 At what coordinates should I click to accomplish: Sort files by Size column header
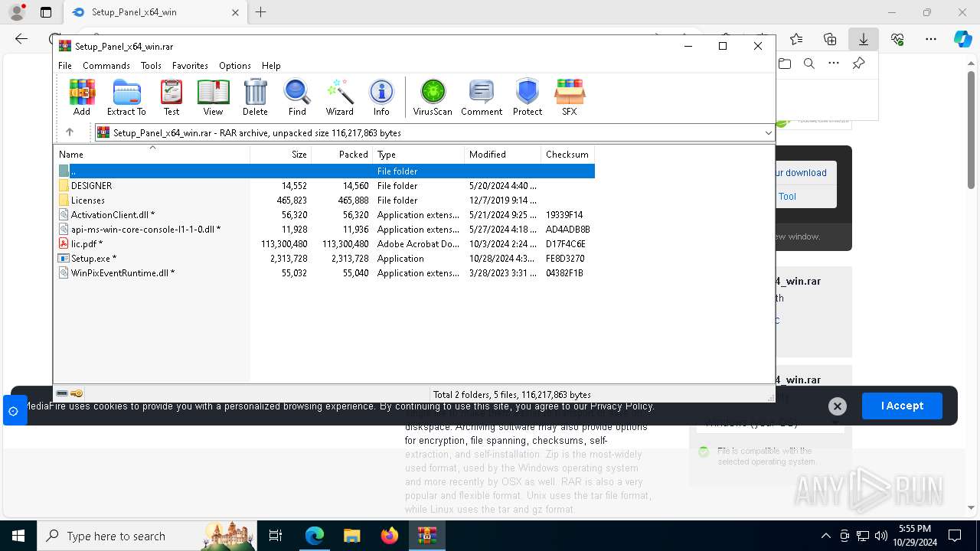coord(281,154)
